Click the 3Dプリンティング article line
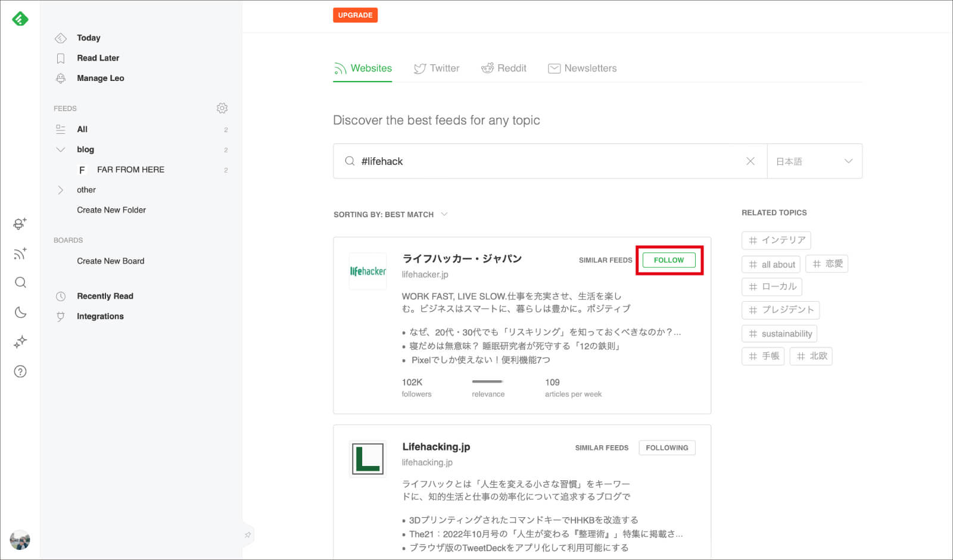 tap(524, 520)
